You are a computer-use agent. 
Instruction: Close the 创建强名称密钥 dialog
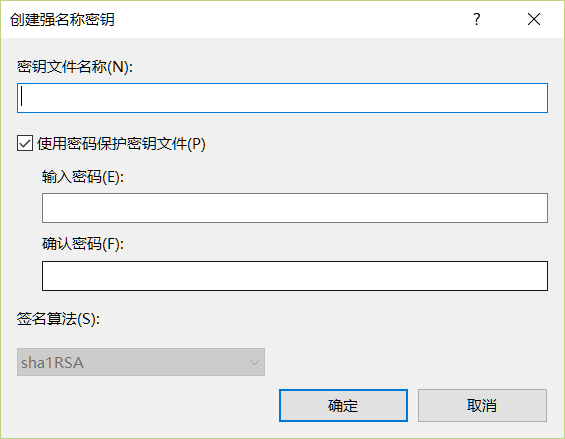[x=534, y=19]
